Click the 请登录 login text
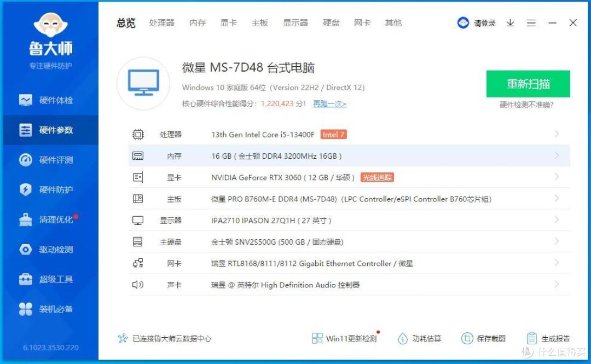591x364 pixels. [x=485, y=23]
